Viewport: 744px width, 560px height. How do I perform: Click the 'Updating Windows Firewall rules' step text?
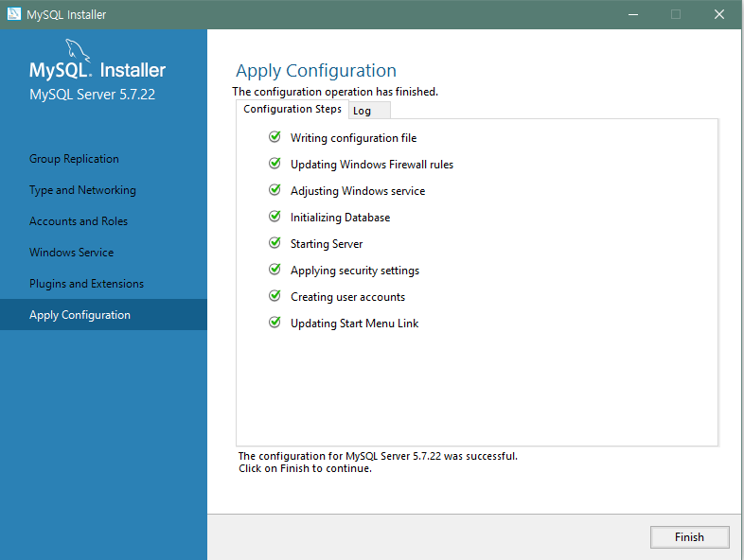point(372,165)
